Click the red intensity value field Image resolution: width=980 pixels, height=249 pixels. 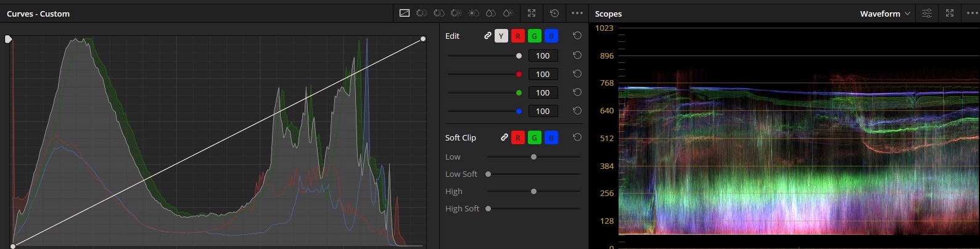point(543,74)
